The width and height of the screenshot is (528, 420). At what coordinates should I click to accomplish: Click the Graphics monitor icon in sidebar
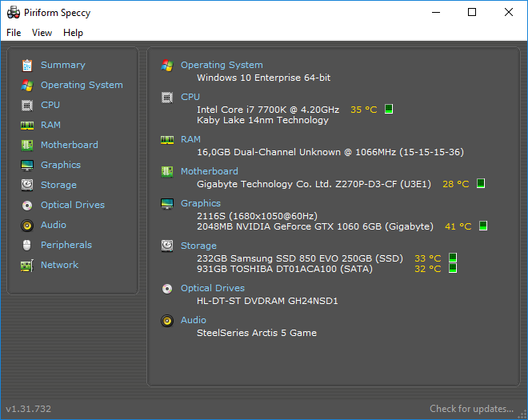tap(27, 166)
